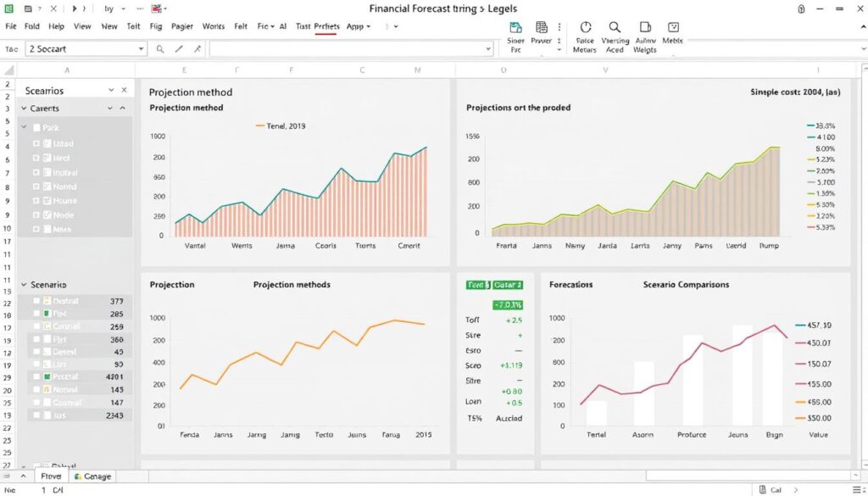Open the Prefets menu
Screen dimensions: 868x496
pos(326,26)
